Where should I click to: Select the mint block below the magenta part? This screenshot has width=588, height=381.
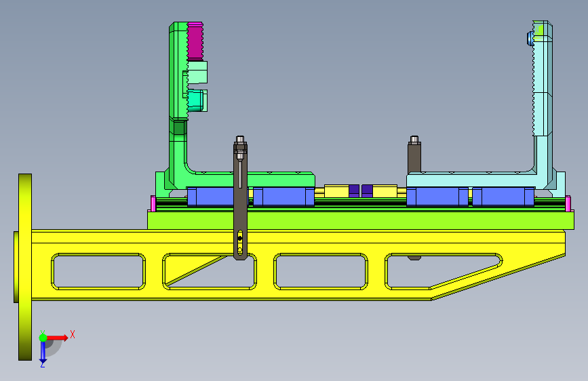point(197,73)
